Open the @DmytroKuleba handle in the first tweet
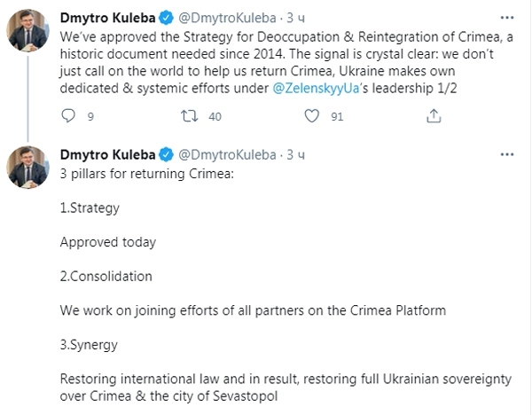Screen dimensions: 532x415 click(223, 17)
